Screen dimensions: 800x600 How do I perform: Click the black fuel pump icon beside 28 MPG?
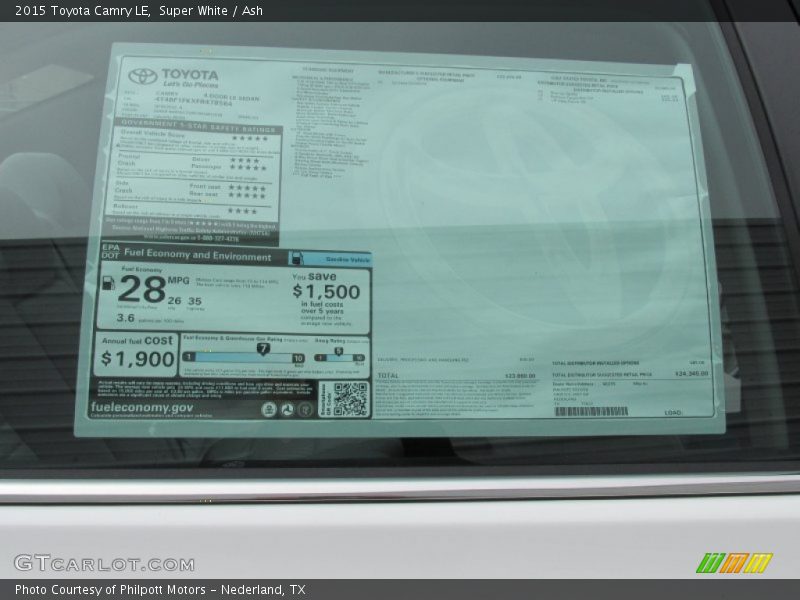(x=108, y=282)
